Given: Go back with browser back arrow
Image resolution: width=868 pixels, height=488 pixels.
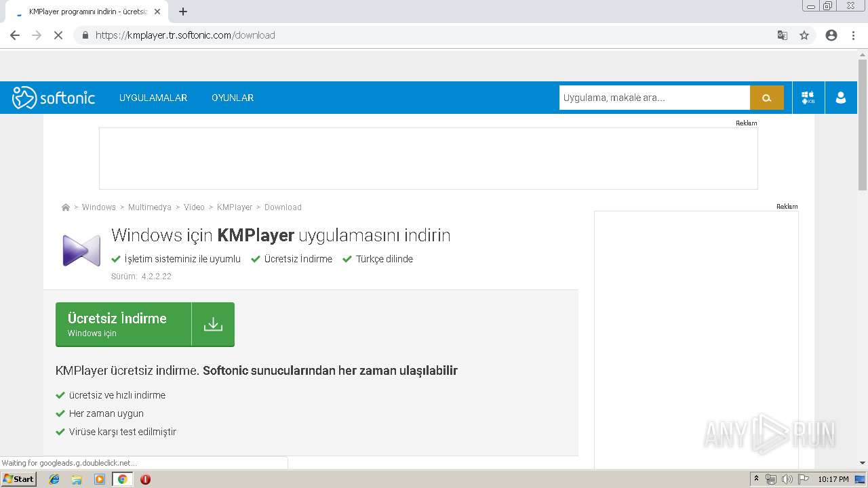Looking at the screenshot, I should click(15, 35).
